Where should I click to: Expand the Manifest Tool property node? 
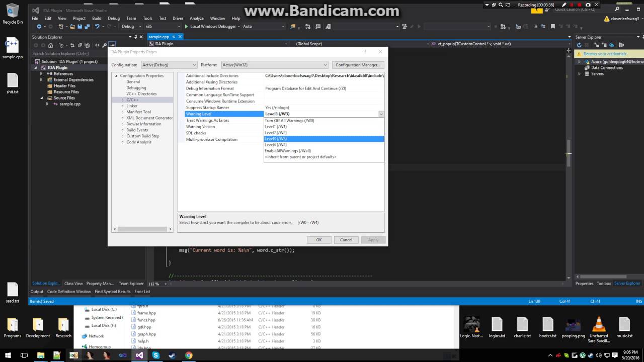[122, 112]
